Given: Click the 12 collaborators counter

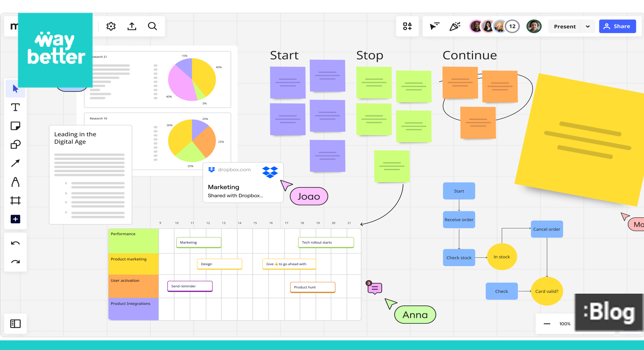Looking at the screenshot, I should [x=512, y=26].
